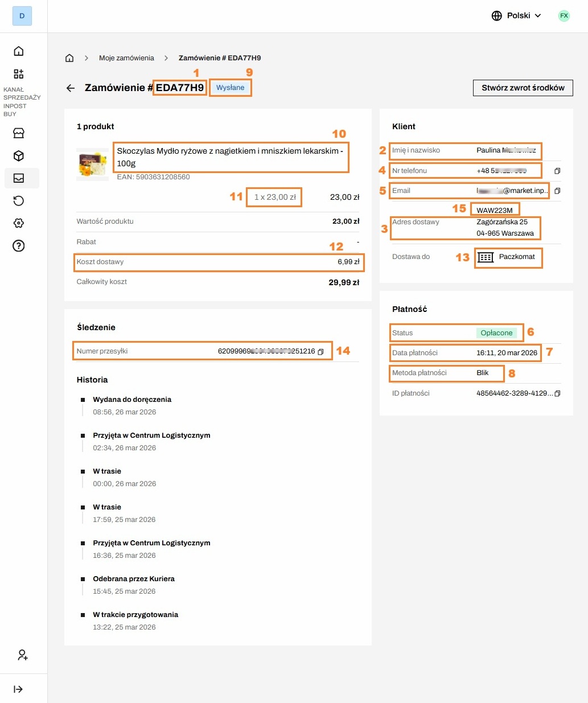Click the add user icon
The width and height of the screenshot is (588, 703).
[x=22, y=655]
